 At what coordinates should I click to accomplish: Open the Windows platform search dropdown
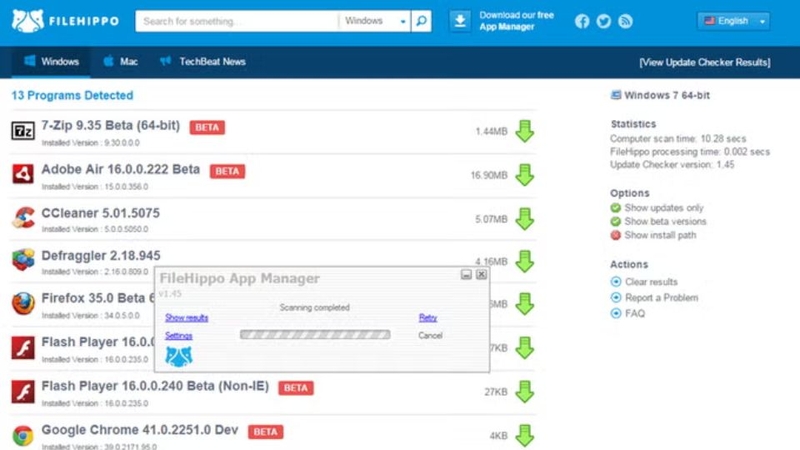[x=375, y=21]
